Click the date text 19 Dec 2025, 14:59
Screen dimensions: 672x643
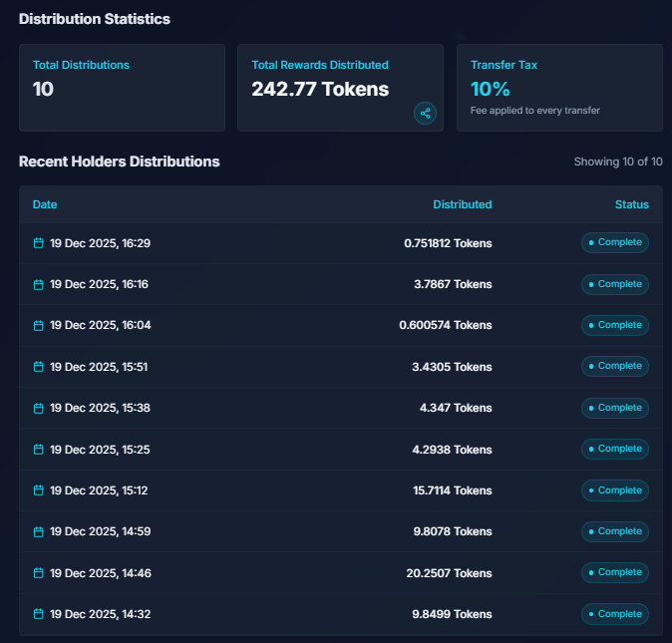pyautogui.click(x=101, y=532)
